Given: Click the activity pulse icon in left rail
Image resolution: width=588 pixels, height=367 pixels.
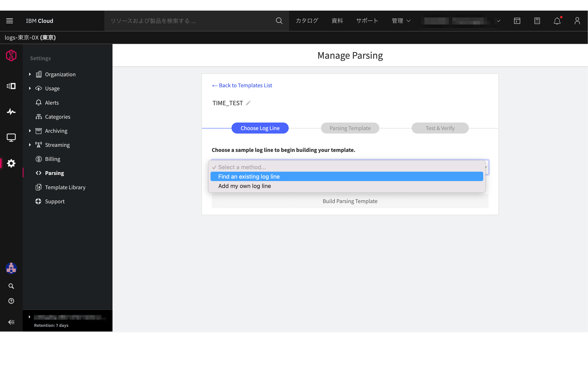Looking at the screenshot, I should click(11, 112).
